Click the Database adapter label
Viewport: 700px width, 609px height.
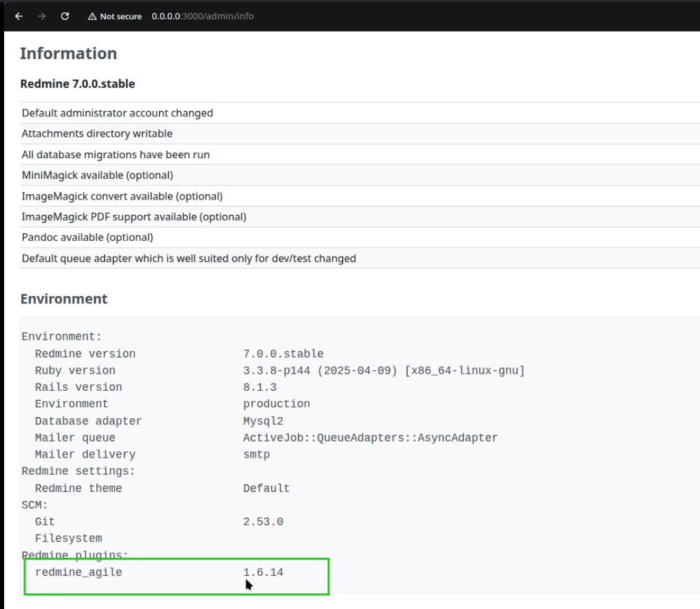[89, 421]
